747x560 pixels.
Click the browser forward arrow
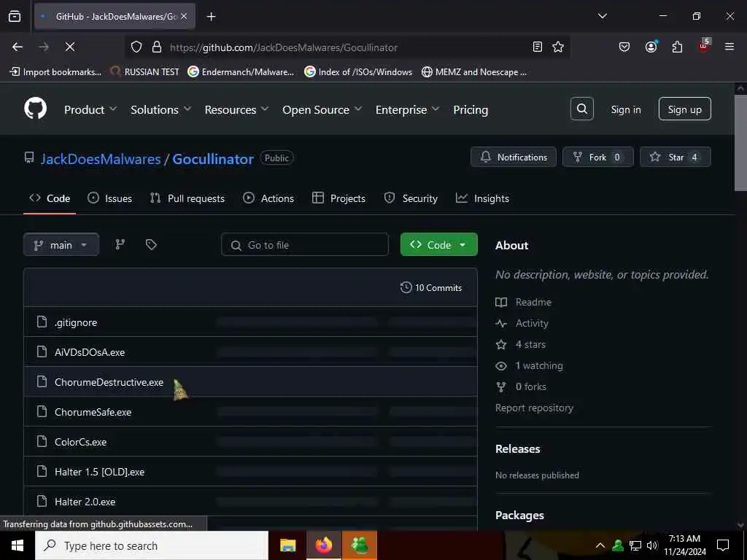coord(43,47)
